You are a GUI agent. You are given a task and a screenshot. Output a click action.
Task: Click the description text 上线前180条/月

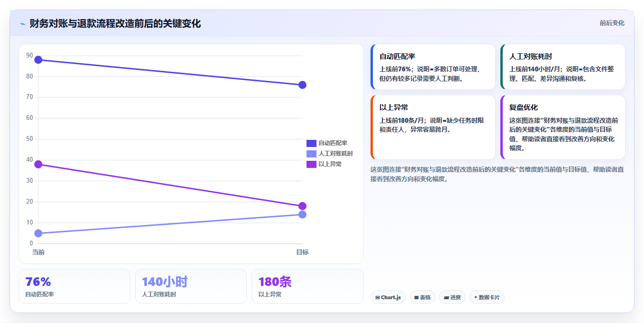(403, 120)
